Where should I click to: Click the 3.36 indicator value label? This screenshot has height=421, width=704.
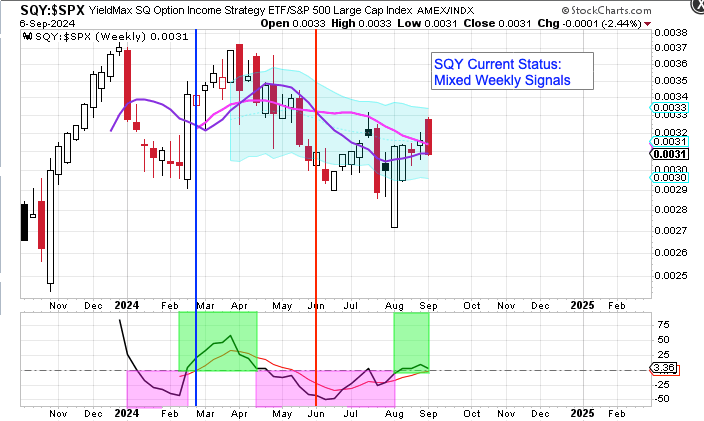click(x=661, y=368)
